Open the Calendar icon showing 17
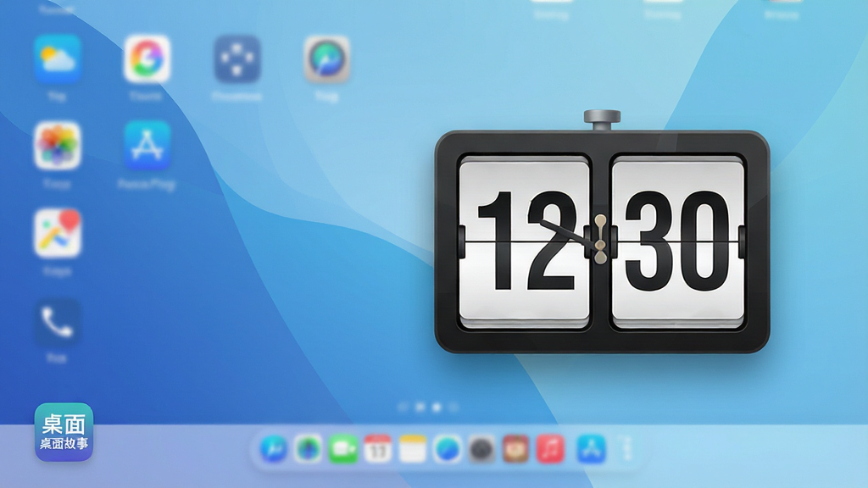Screen dimensions: 868x488 (377, 449)
